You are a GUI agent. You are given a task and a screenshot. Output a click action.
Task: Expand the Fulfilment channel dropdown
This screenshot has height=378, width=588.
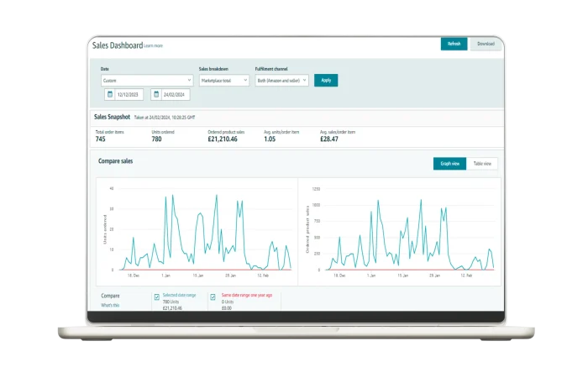pyautogui.click(x=282, y=81)
